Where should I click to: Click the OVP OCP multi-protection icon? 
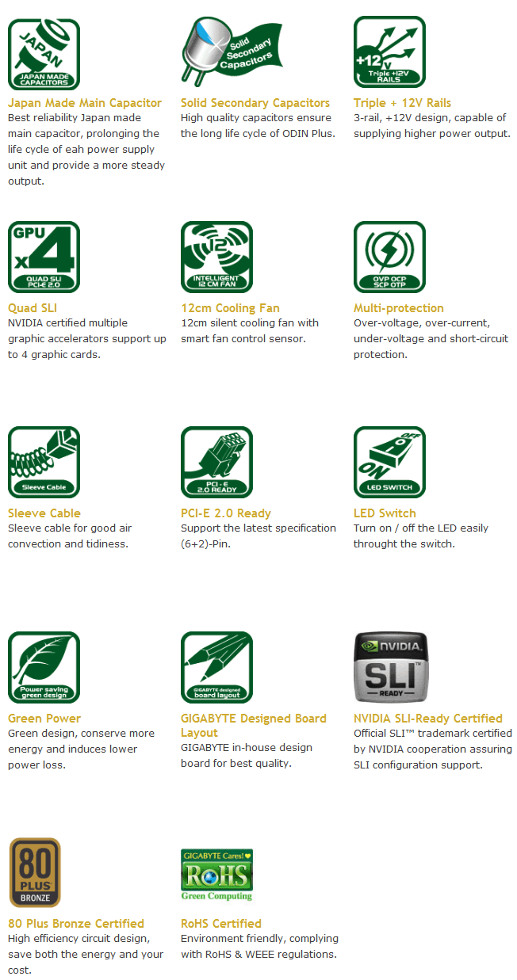(389, 257)
